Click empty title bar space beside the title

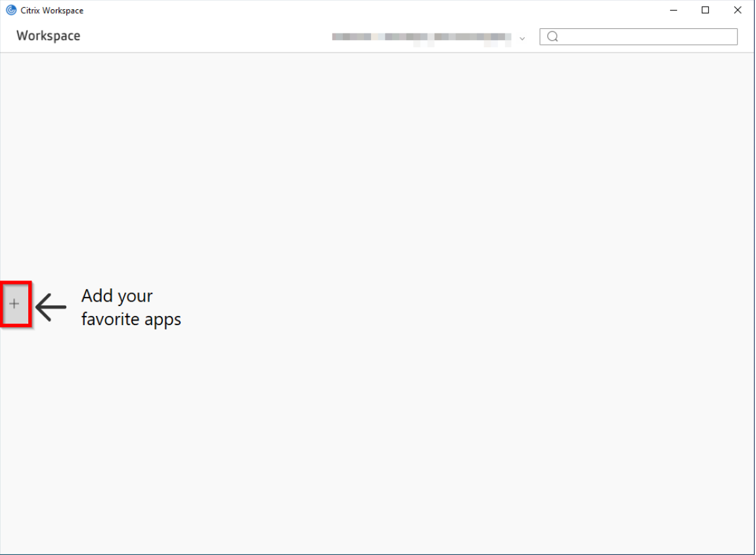[x=328, y=11]
